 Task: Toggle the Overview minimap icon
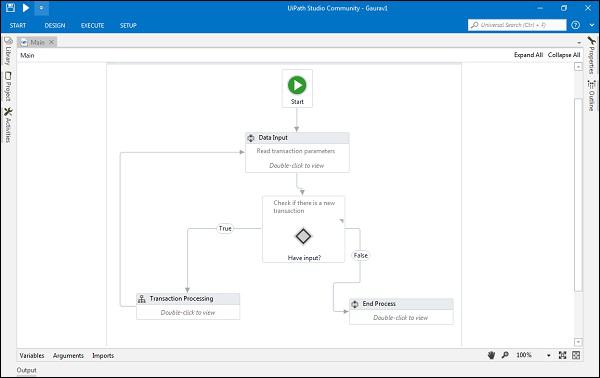[x=576, y=355]
